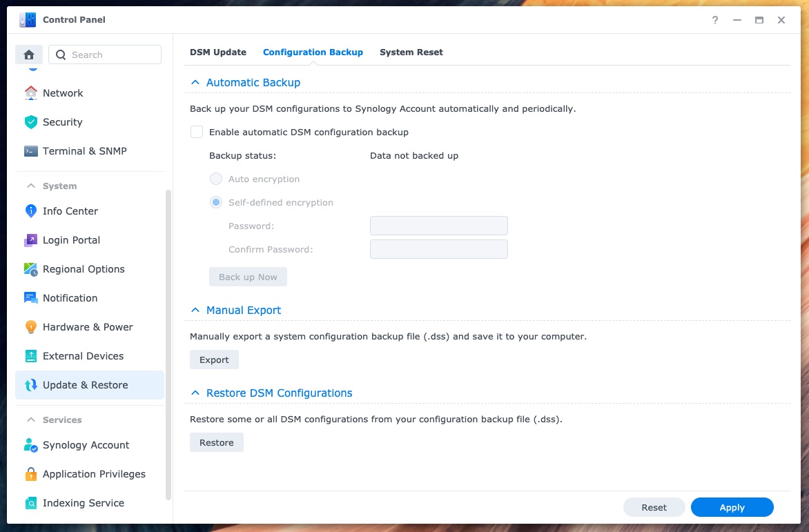This screenshot has height=532, width=809.
Task: Collapse the Restore DSM Configurations section
Action: point(195,393)
